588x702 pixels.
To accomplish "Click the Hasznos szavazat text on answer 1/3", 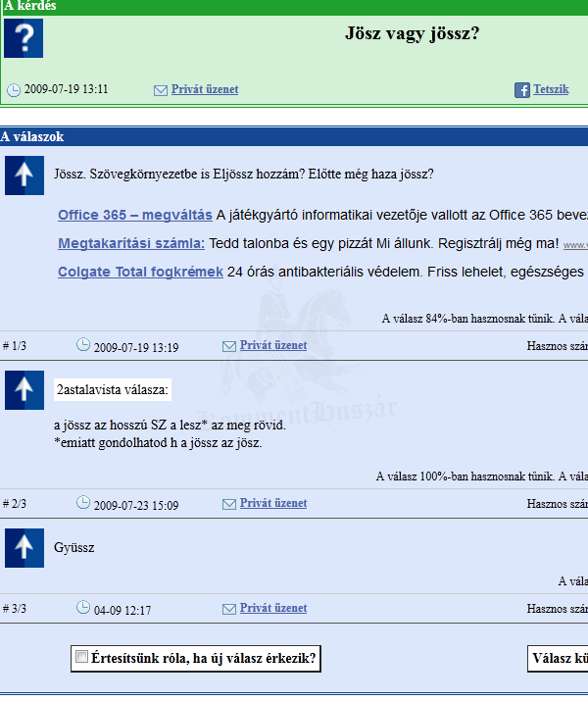I will (557, 346).
